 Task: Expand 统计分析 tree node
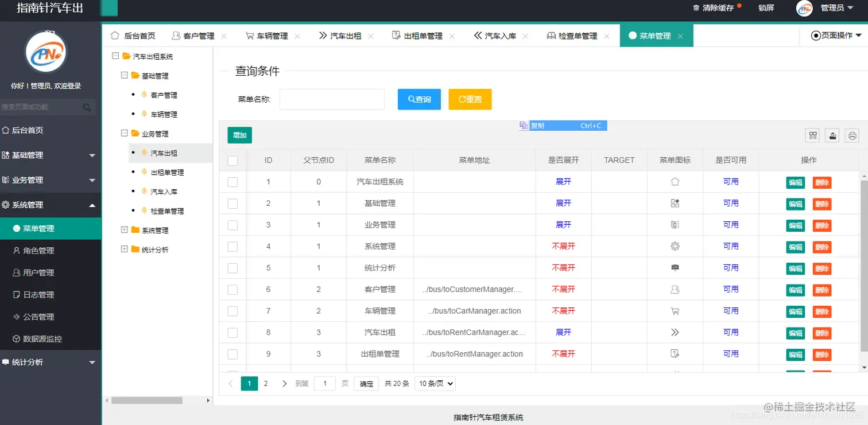(x=124, y=249)
